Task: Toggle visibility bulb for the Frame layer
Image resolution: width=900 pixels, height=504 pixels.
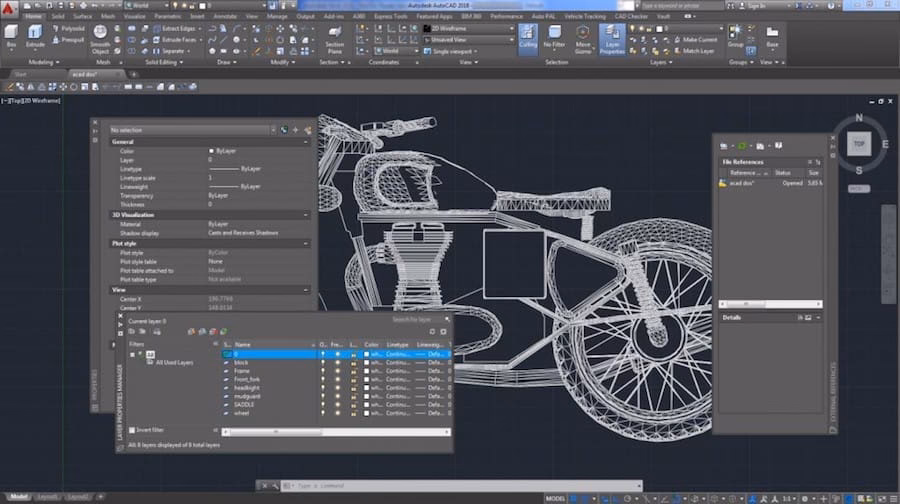Action: tap(322, 370)
